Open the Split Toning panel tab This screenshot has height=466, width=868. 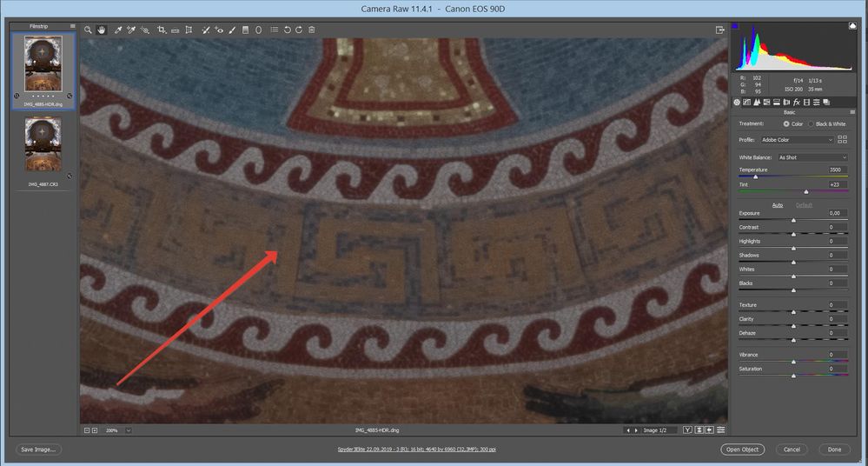(x=777, y=103)
